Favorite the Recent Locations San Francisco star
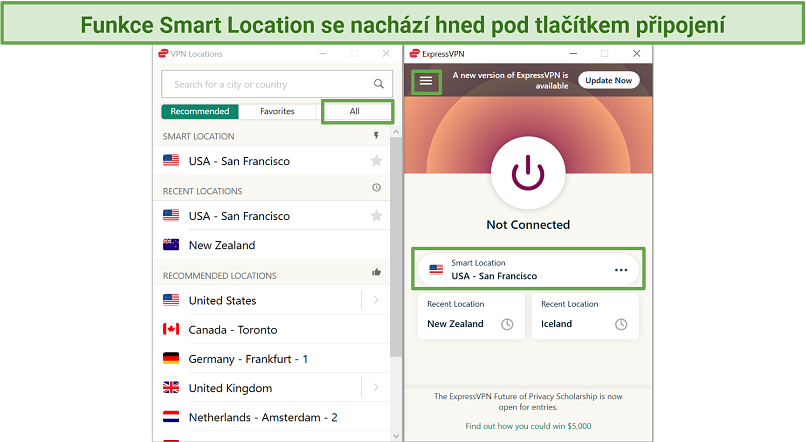Viewport: 806px width, 442px height. click(376, 216)
